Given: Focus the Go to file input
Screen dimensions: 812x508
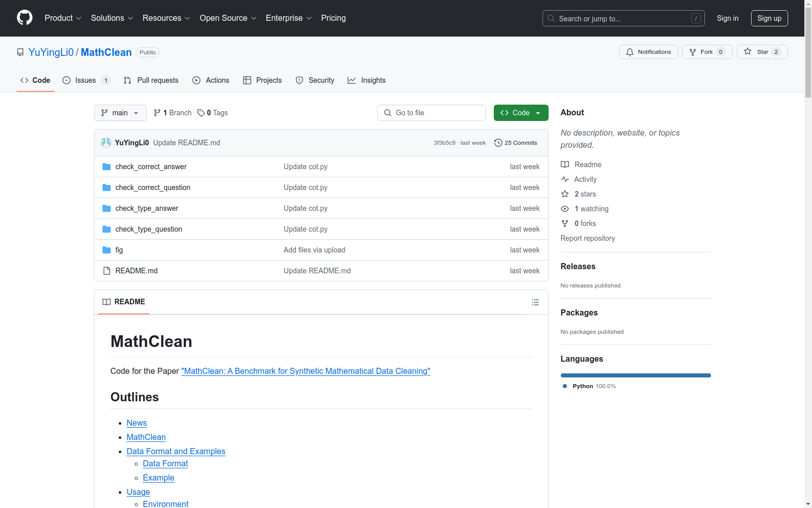Looking at the screenshot, I should [x=431, y=113].
